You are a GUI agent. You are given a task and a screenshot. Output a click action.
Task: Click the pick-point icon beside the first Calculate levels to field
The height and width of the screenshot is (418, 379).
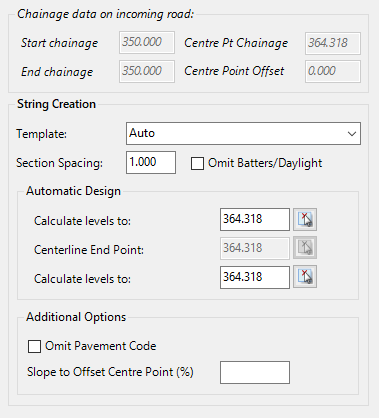click(305, 219)
